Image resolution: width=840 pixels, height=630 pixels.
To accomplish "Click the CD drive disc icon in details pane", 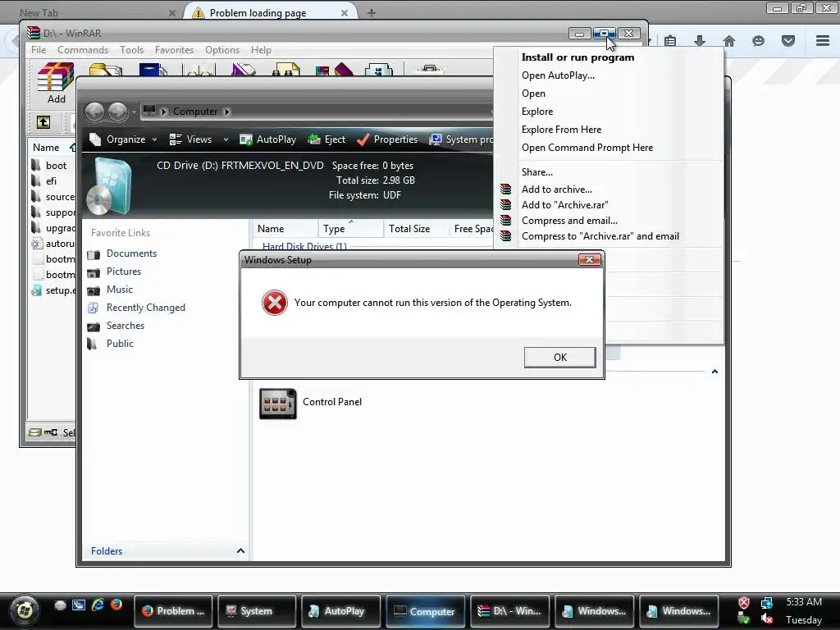I will point(109,186).
